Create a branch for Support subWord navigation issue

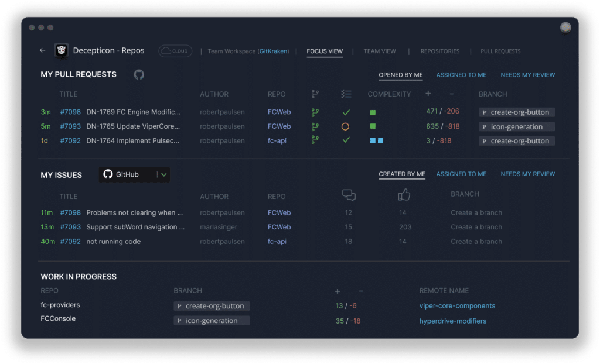[476, 227]
